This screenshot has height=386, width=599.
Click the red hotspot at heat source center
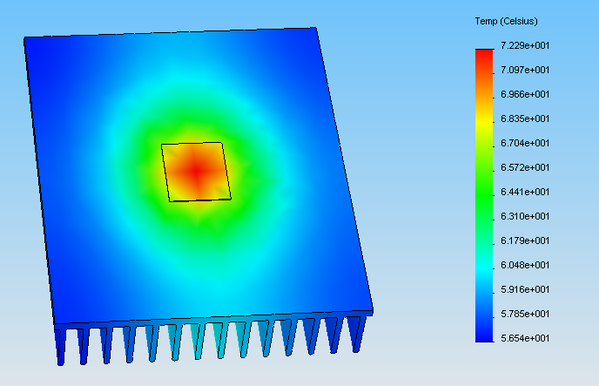tap(196, 171)
